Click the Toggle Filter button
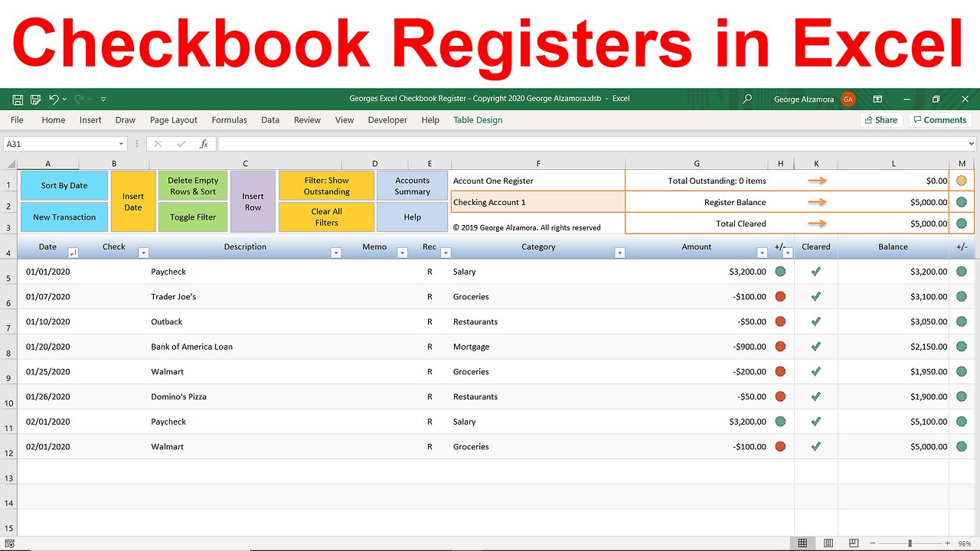Image resolution: width=980 pixels, height=551 pixels. pyautogui.click(x=192, y=217)
